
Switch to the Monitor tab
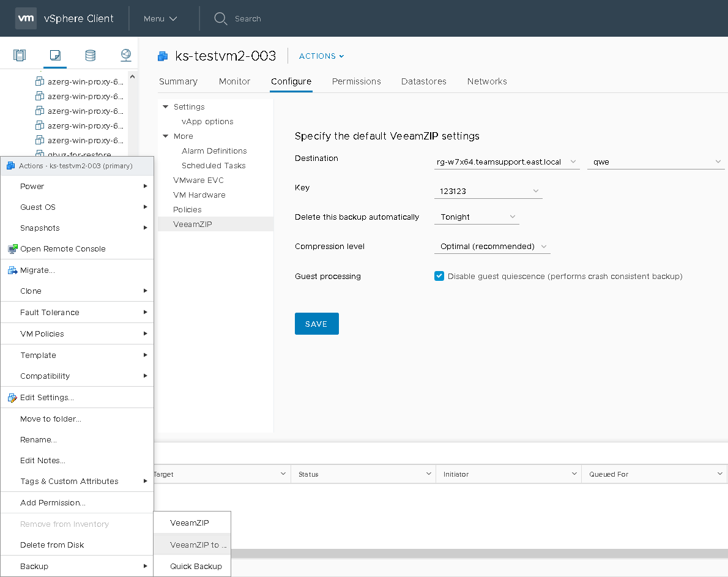coord(234,81)
